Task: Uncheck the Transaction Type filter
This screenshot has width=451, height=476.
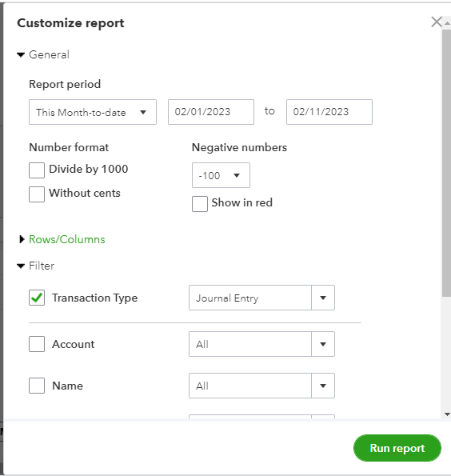Action: point(37,298)
